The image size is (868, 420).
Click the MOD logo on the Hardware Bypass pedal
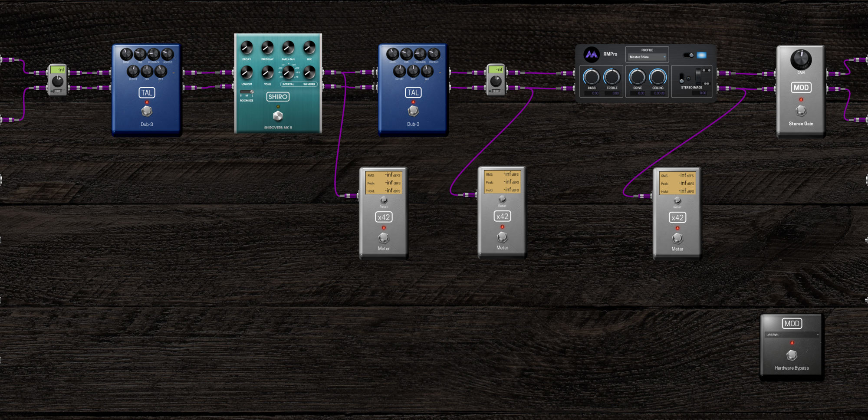pyautogui.click(x=792, y=324)
